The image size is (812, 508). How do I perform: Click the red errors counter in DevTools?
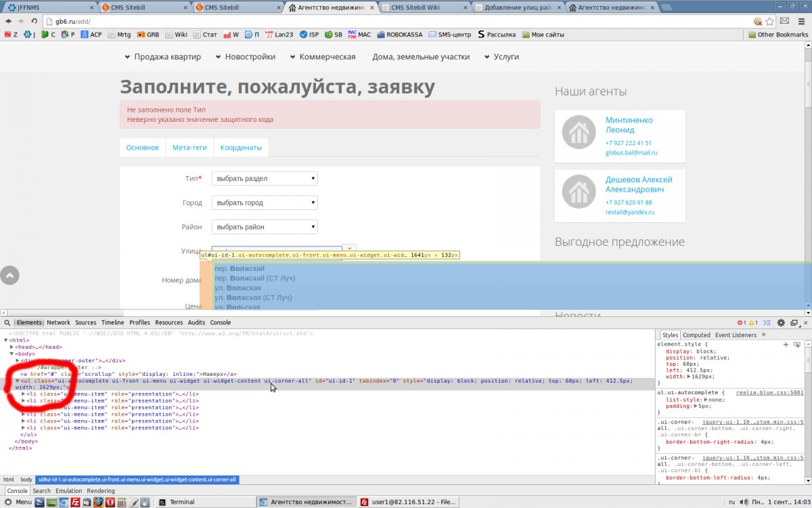coord(741,323)
